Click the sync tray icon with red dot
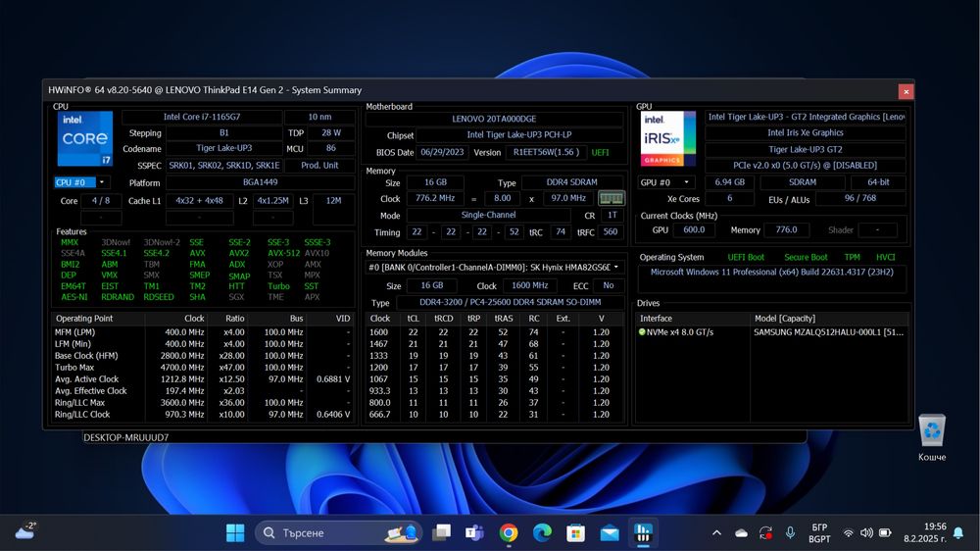This screenshot has height=551, width=980. pyautogui.click(x=765, y=533)
